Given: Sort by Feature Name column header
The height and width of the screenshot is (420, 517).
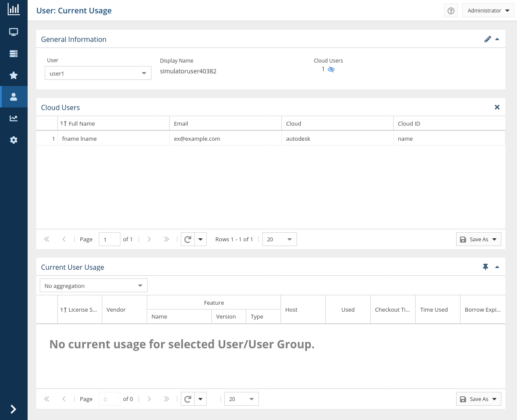Looking at the screenshot, I should pyautogui.click(x=179, y=316).
